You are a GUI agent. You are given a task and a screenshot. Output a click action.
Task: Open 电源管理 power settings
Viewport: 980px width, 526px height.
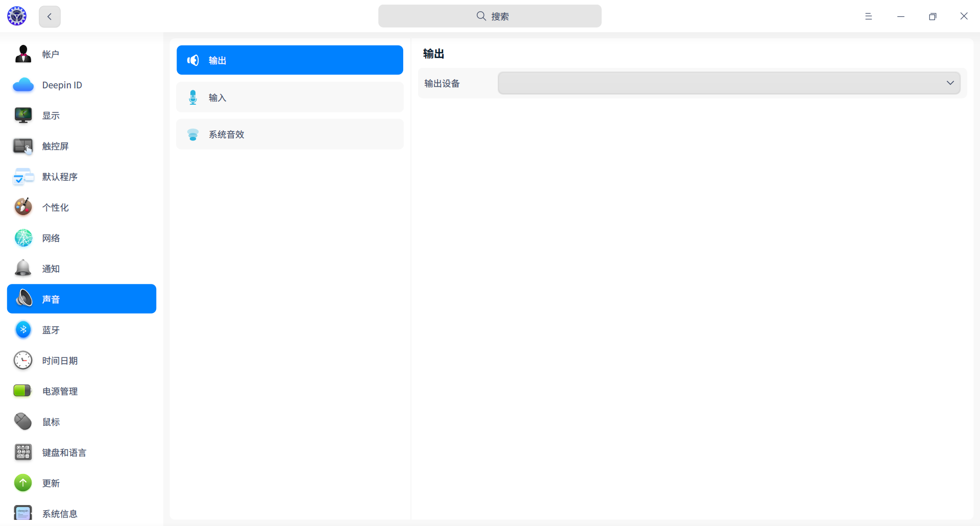tap(82, 391)
